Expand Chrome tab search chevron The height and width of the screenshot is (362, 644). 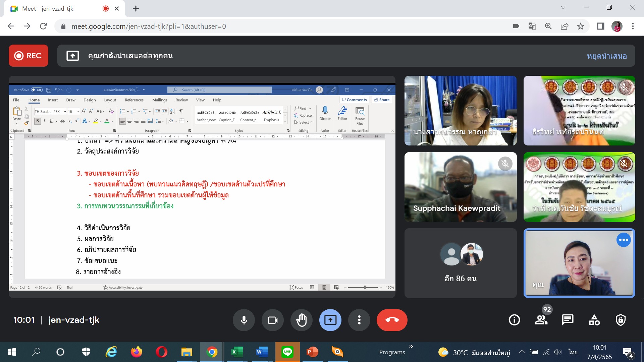click(x=563, y=7)
